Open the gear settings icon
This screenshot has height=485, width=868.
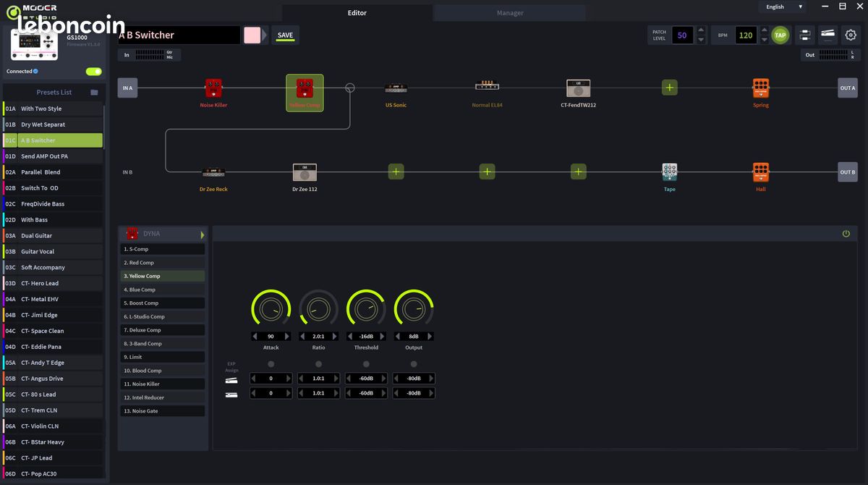(851, 35)
